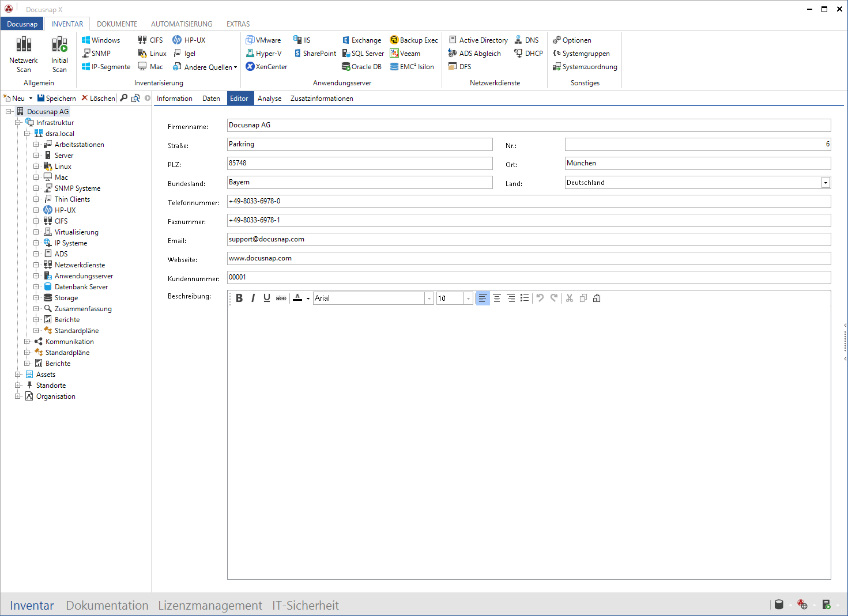Collapse the dsra.local tree node
The image size is (848, 616).
click(x=27, y=134)
